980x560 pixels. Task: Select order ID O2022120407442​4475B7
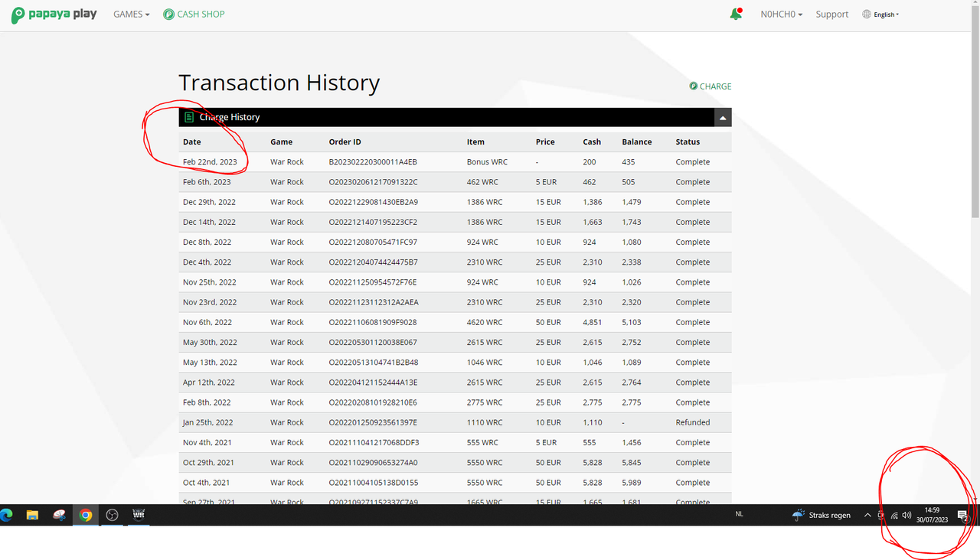(374, 262)
